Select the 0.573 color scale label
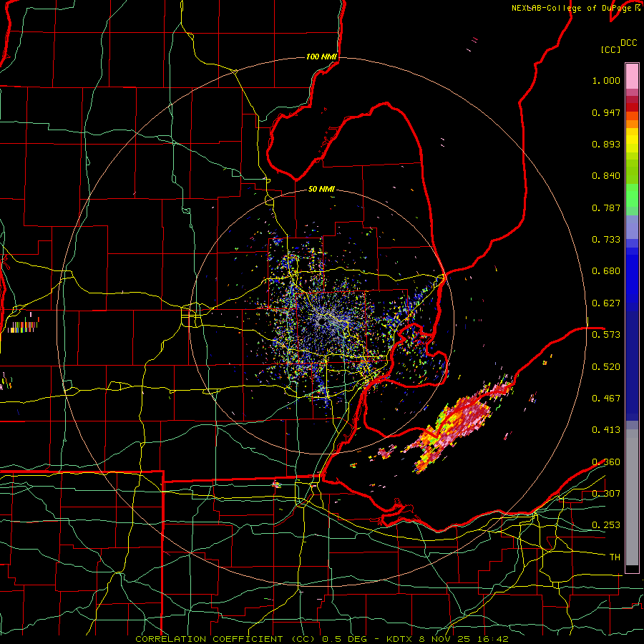644x644 pixels. [606, 335]
